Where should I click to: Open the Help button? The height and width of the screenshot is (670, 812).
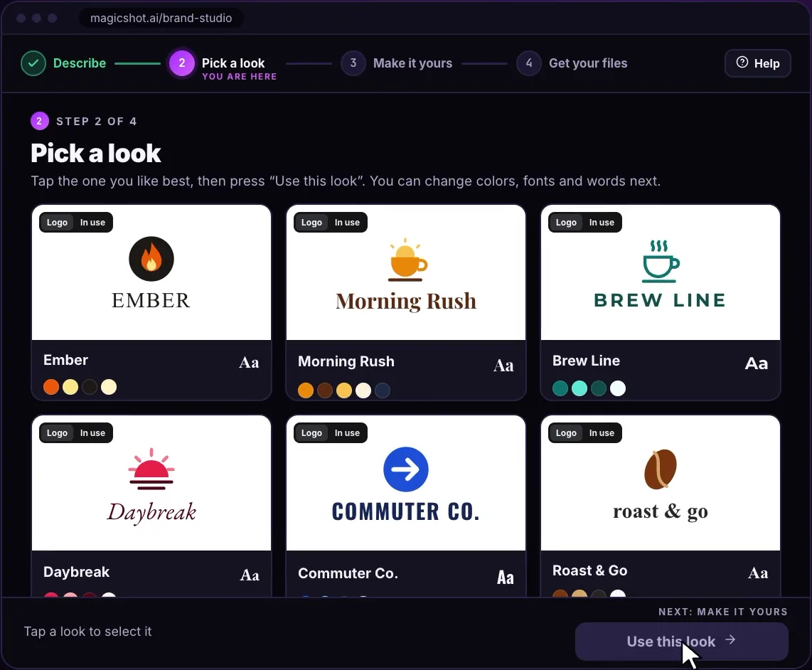[758, 63]
